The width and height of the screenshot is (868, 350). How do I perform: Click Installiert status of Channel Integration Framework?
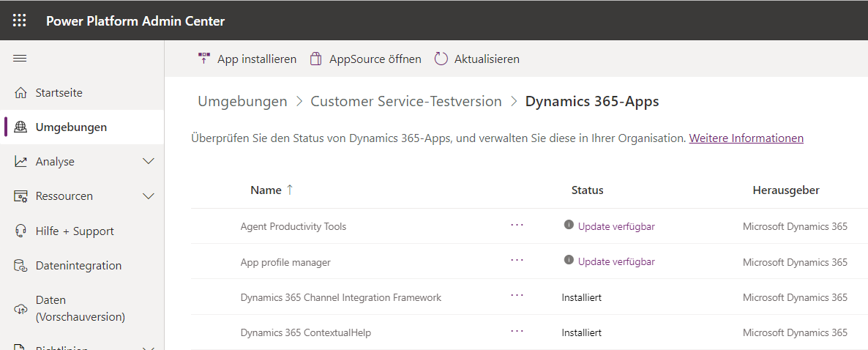[x=582, y=297]
